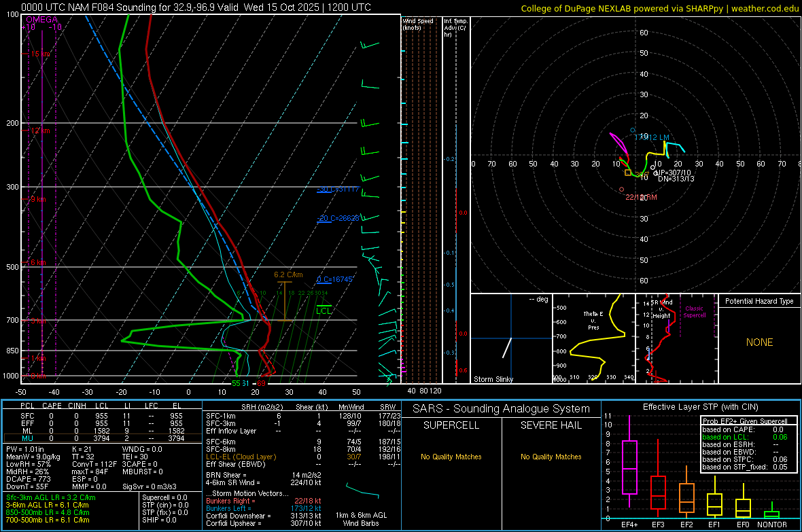The width and height of the screenshot is (802, 532).
Task: Click the ConvT = 112F value
Action: 94,464
